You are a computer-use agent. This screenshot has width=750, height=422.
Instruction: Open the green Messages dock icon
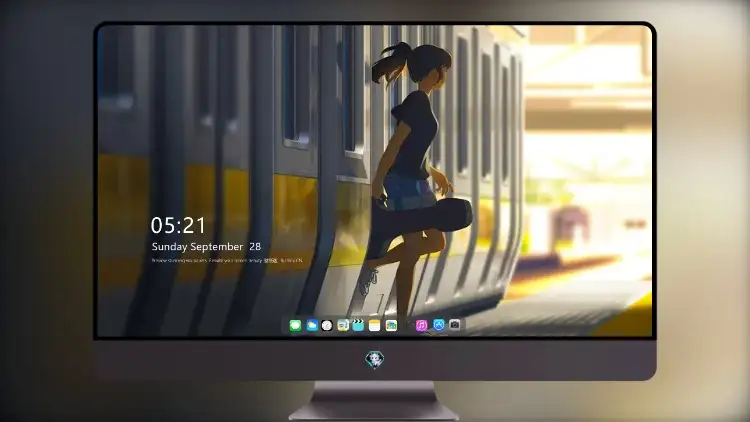(295, 326)
